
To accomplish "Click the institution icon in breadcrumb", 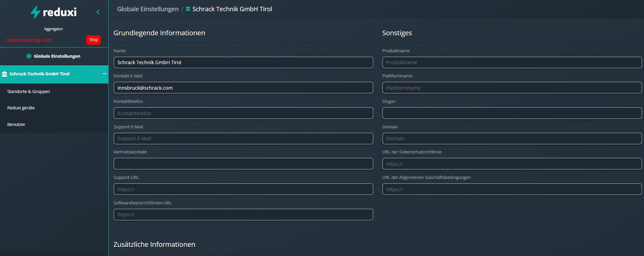I will [188, 9].
